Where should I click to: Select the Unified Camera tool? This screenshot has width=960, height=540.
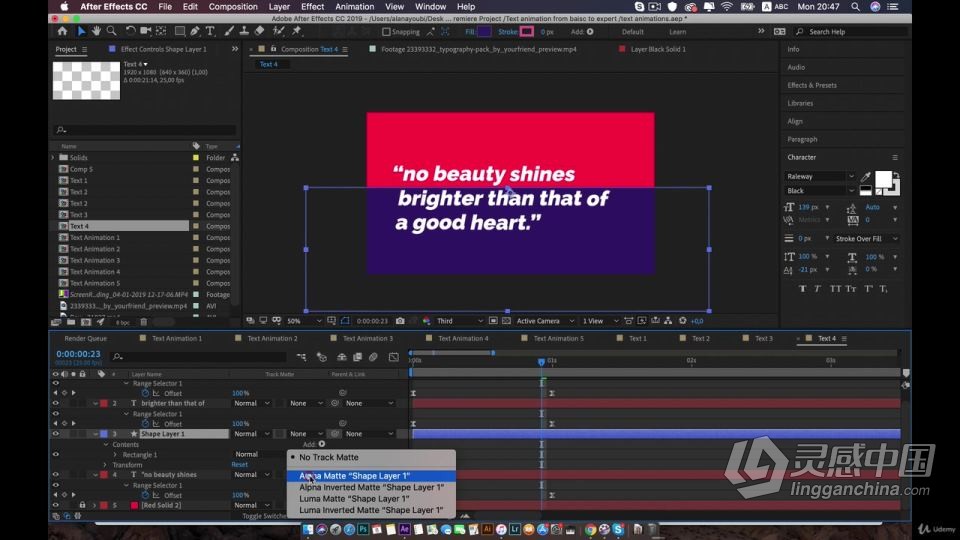pyautogui.click(x=146, y=31)
